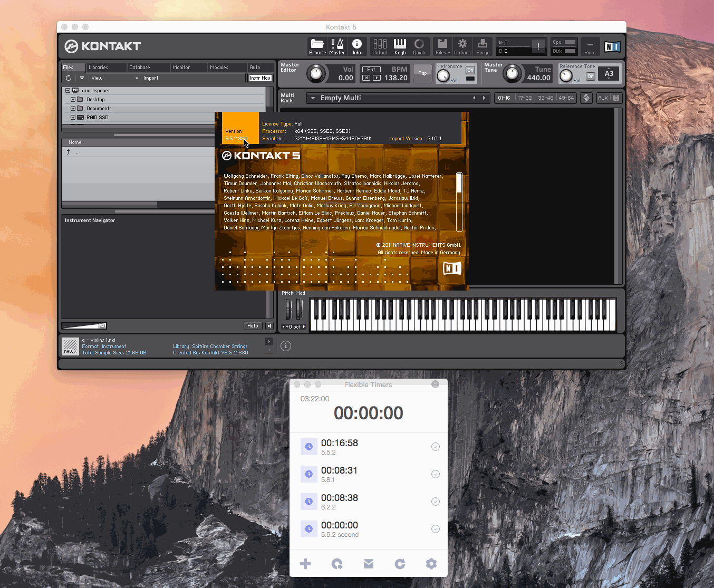Select rack page 33-48

coord(546,98)
